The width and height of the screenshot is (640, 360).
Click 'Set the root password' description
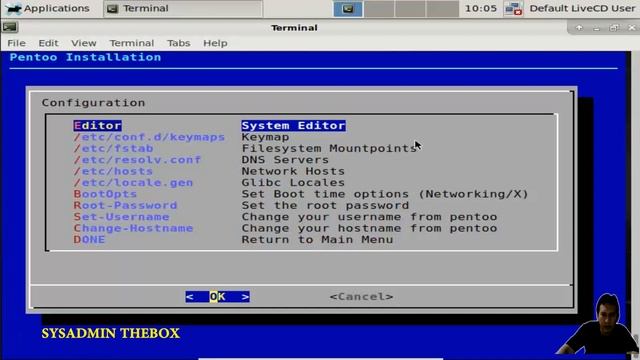pos(325,206)
